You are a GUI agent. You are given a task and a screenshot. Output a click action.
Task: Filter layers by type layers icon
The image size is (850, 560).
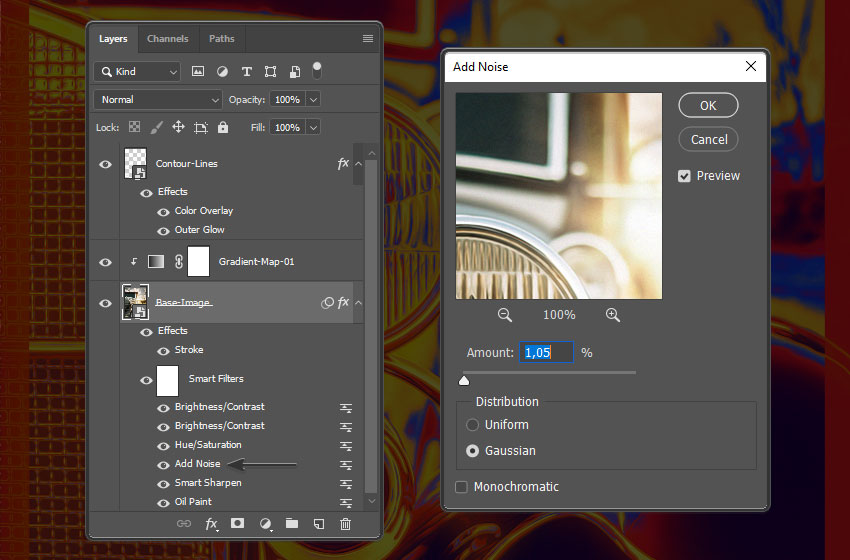247,72
